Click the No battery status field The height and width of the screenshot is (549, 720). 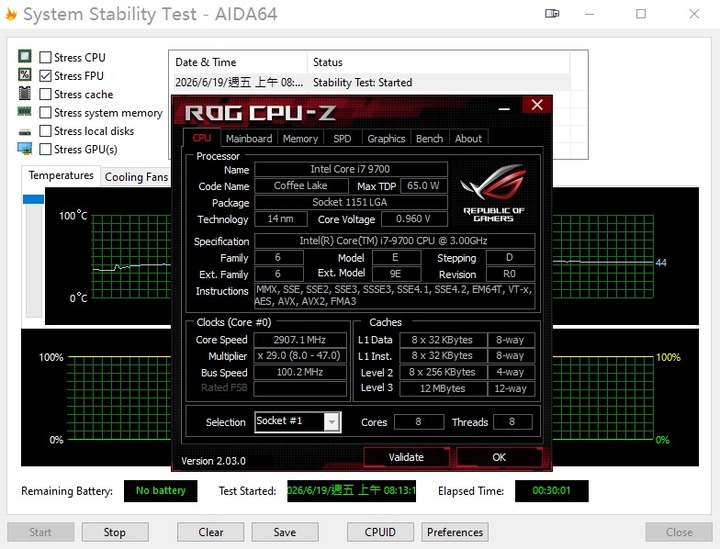[x=161, y=491]
